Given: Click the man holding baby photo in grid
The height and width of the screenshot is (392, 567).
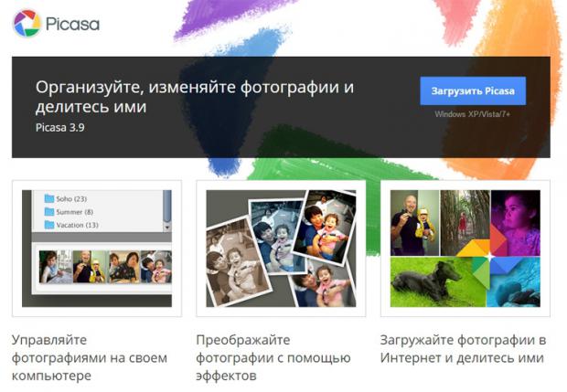Looking at the screenshot, I should pyautogui.click(x=415, y=223).
